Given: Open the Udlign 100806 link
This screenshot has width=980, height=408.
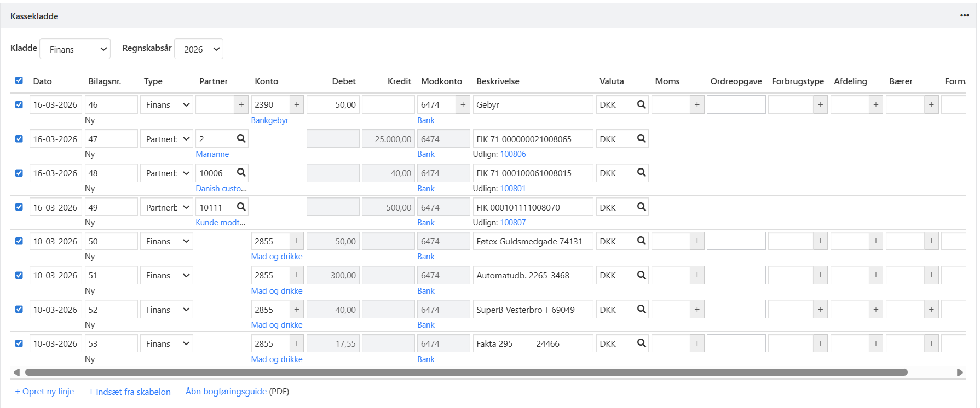Looking at the screenshot, I should [513, 154].
